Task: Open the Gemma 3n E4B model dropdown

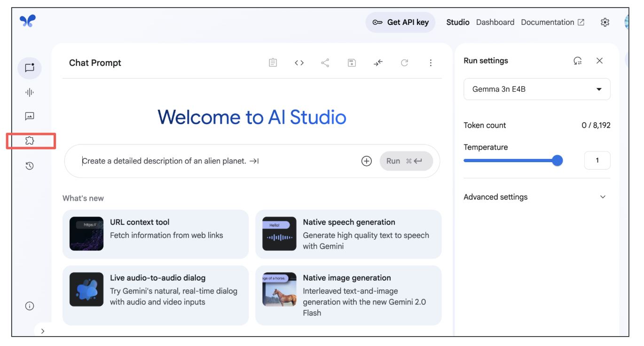Action: pos(537,89)
